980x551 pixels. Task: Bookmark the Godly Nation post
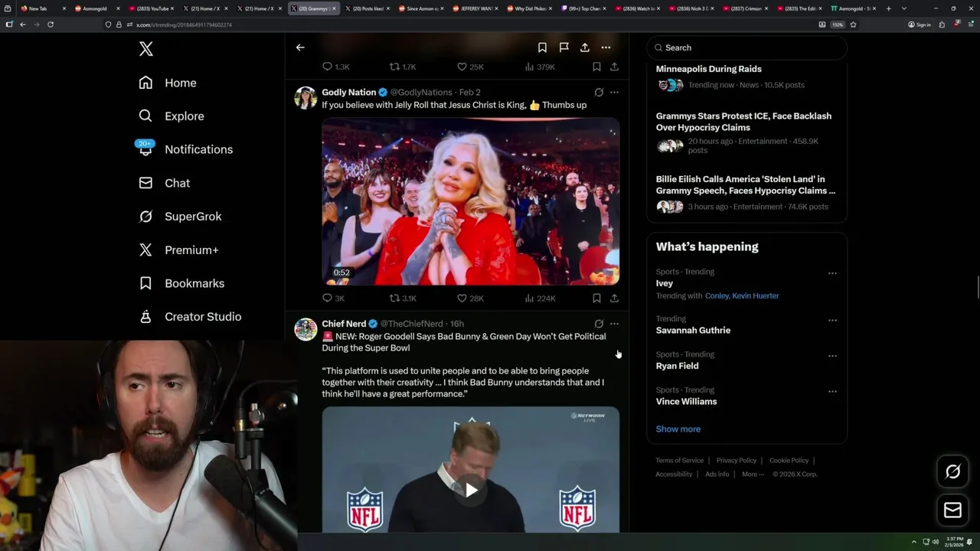tap(596, 298)
